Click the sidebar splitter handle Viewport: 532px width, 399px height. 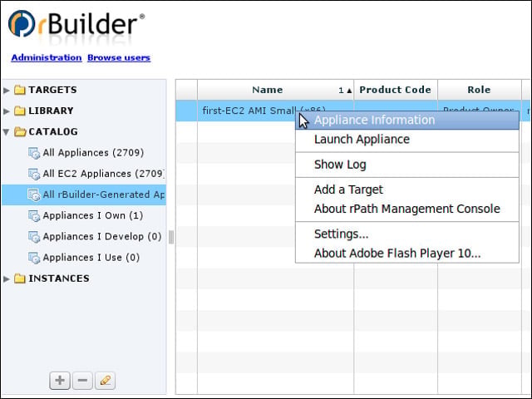coord(171,237)
